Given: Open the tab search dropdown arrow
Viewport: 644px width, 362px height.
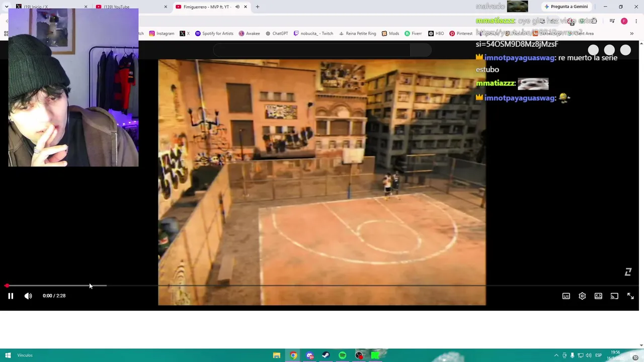Looking at the screenshot, I should coord(7,7).
